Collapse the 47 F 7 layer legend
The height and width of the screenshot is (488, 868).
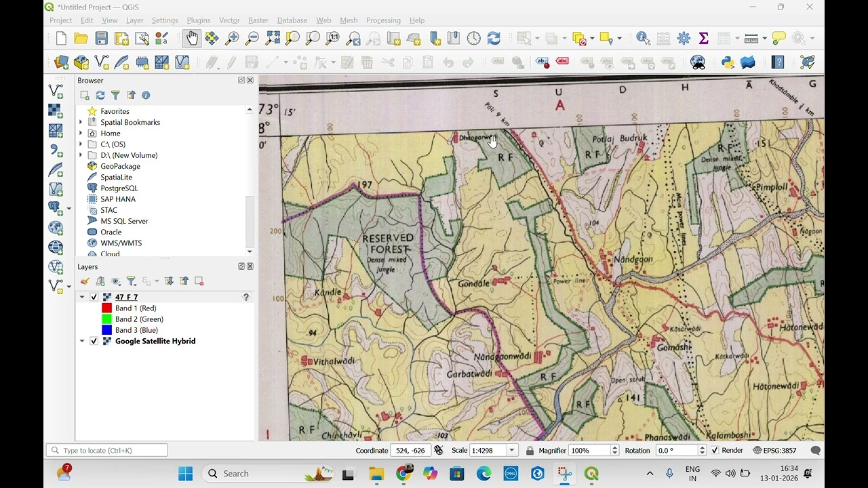pyautogui.click(x=82, y=297)
